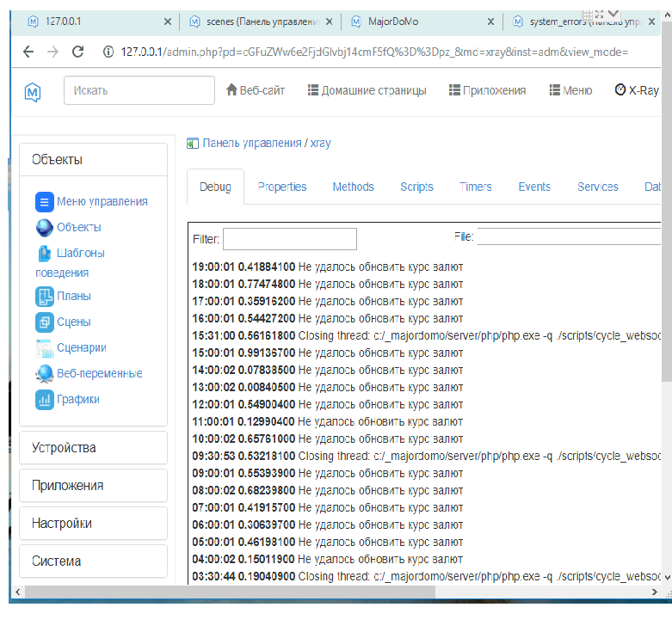The width and height of the screenshot is (672, 638).
Task: Open the Планы icon
Action: tap(45, 297)
